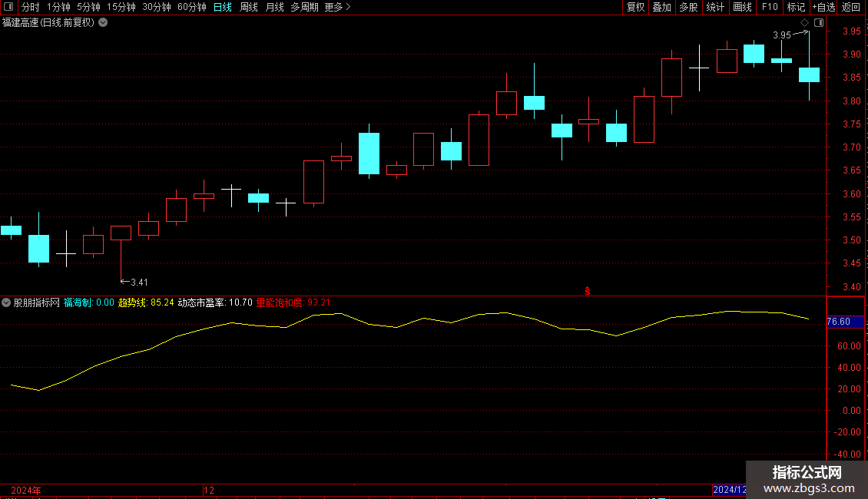Click the 福建高速(日线.前复权) chart title
The width and height of the screenshot is (868, 499).
[48, 23]
